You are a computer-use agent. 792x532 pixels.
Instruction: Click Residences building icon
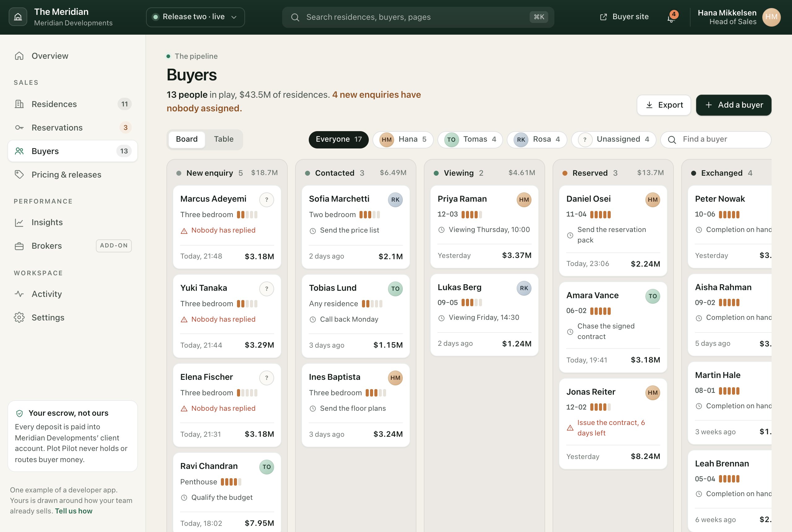coord(19,104)
